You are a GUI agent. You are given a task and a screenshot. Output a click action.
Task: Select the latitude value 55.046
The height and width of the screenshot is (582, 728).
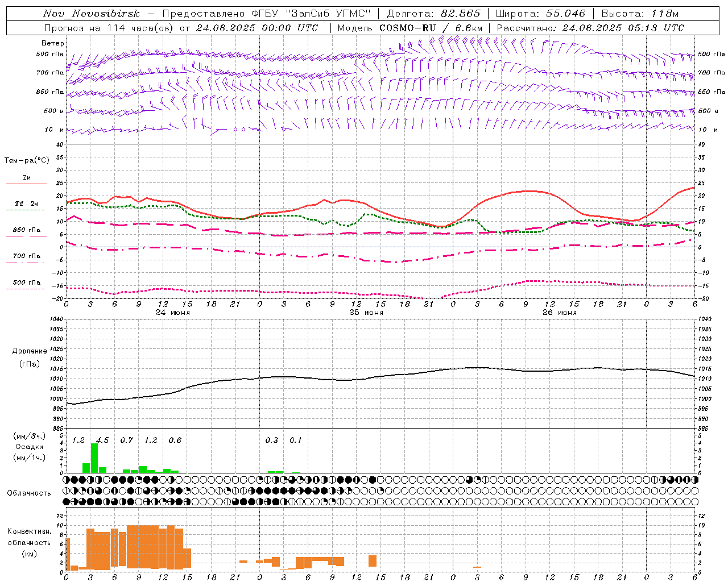[x=565, y=14]
